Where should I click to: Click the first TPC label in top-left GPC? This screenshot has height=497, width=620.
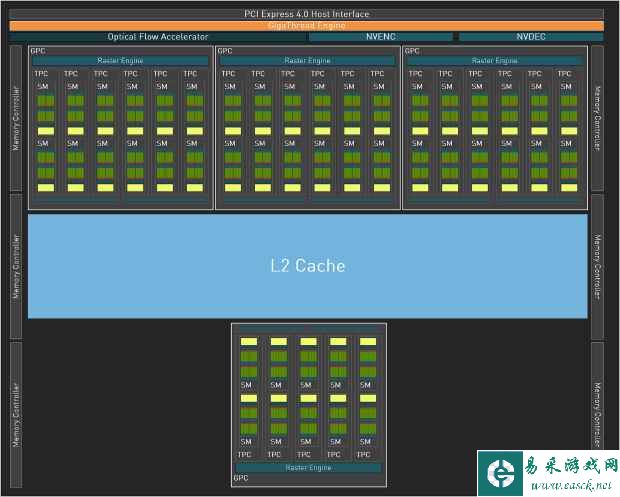41,73
